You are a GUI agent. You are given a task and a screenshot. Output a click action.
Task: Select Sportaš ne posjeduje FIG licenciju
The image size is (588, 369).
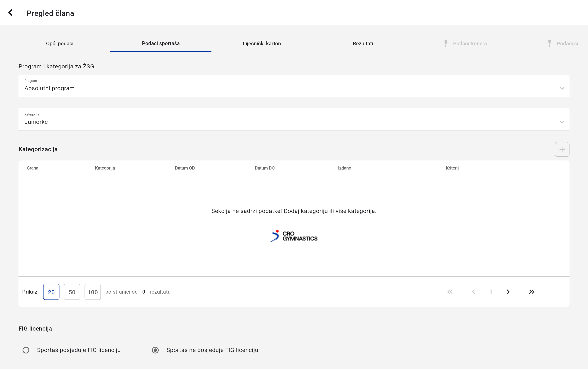click(x=155, y=350)
